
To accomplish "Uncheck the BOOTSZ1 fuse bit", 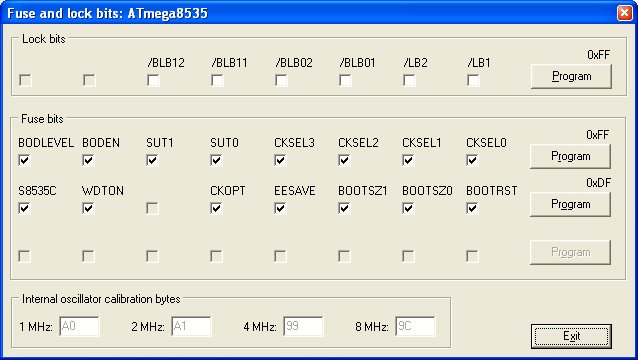I will (x=344, y=208).
